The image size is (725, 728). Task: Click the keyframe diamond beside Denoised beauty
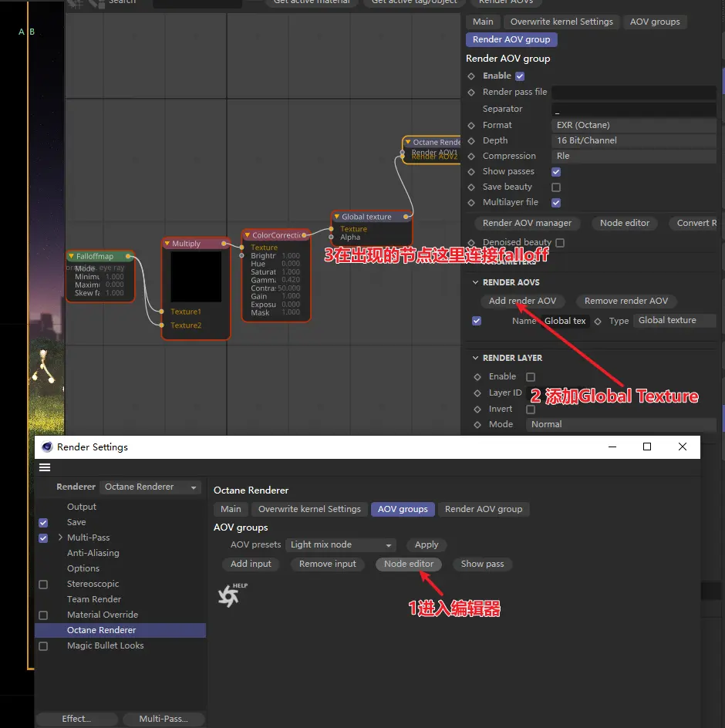[471, 243]
